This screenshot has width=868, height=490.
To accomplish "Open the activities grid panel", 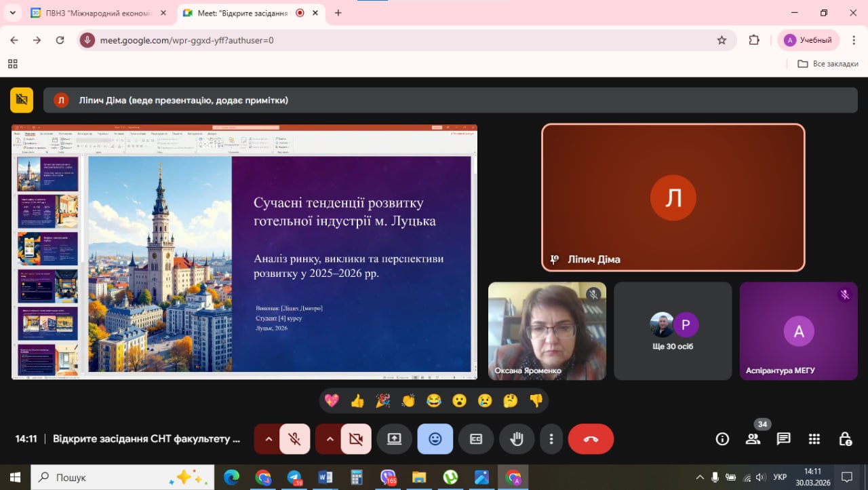I will (x=814, y=438).
